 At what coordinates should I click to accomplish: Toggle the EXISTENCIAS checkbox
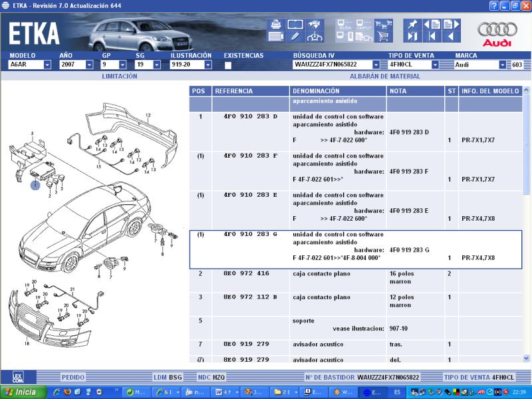[x=228, y=65]
